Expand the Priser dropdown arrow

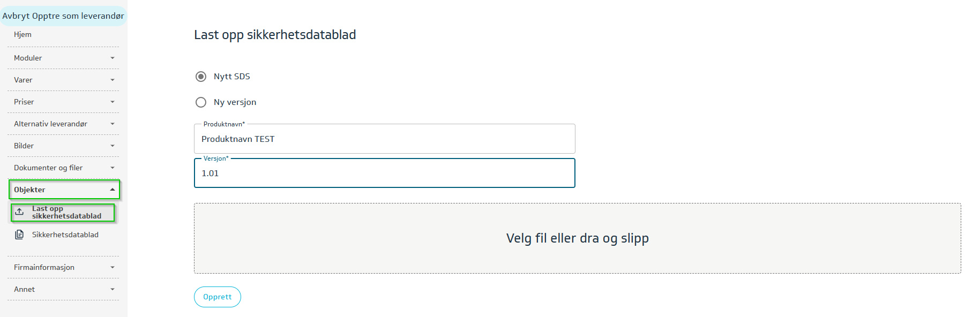(x=113, y=102)
